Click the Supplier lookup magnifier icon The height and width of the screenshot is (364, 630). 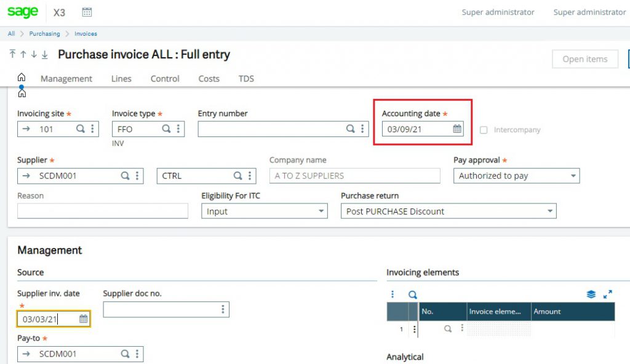(x=125, y=176)
